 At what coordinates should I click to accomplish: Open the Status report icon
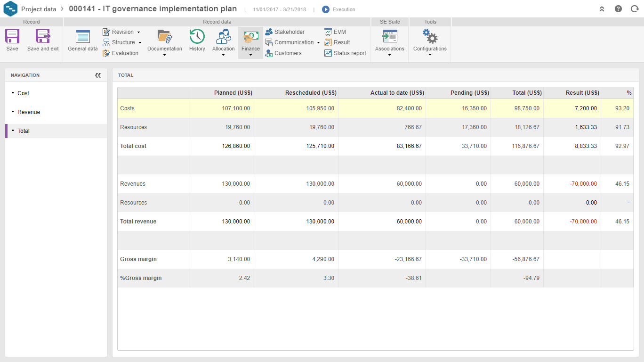coord(328,53)
